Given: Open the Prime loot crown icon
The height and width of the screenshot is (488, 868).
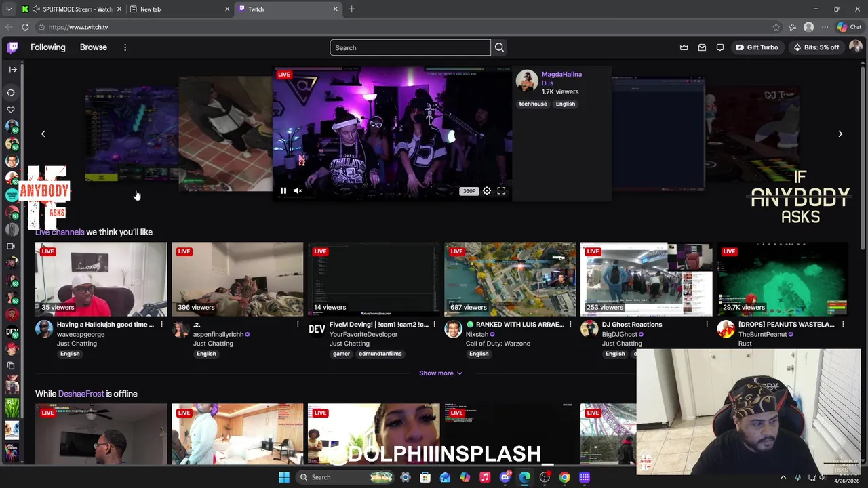Looking at the screenshot, I should click(x=684, y=47).
